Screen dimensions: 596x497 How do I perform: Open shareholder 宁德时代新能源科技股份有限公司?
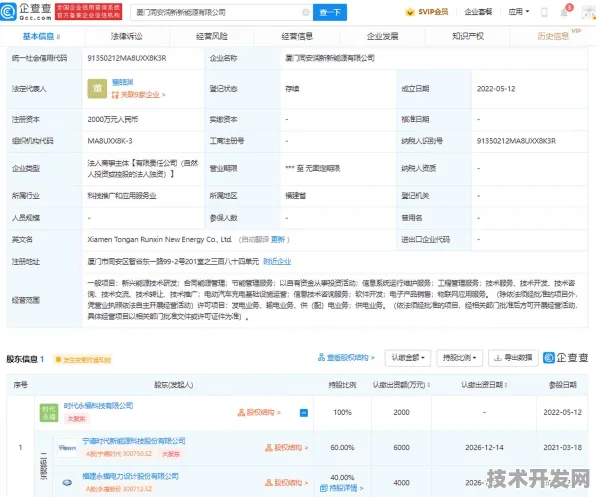(134, 441)
